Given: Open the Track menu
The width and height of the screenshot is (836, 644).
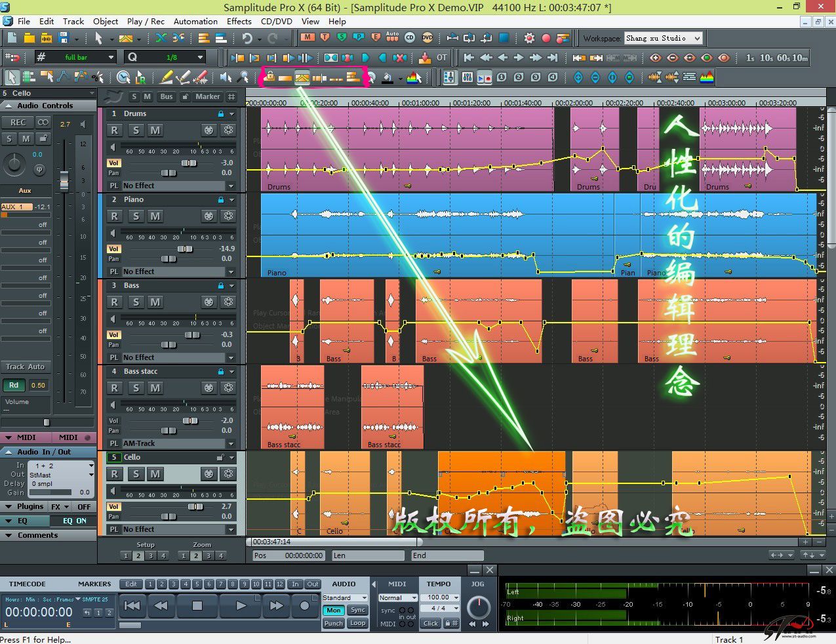Looking at the screenshot, I should click(x=73, y=21).
